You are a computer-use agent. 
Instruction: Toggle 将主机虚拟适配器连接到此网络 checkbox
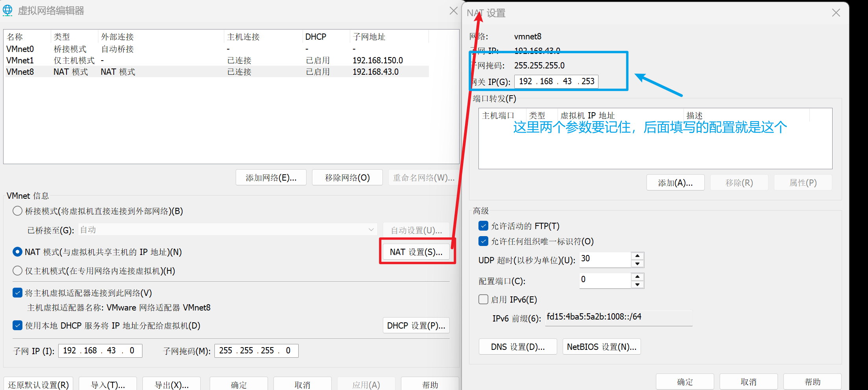click(17, 293)
